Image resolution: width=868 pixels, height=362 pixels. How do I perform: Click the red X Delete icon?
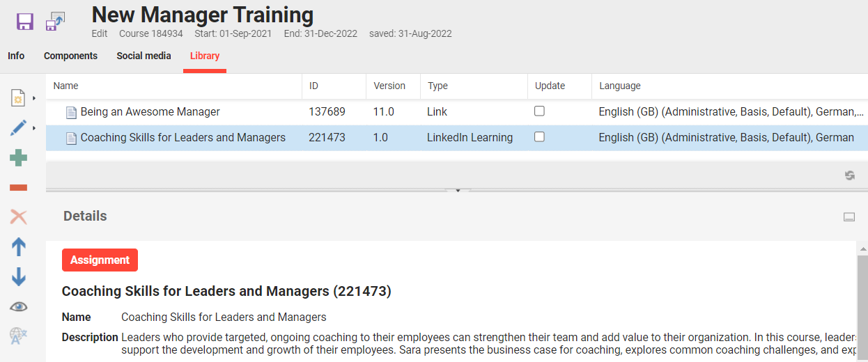tap(19, 217)
